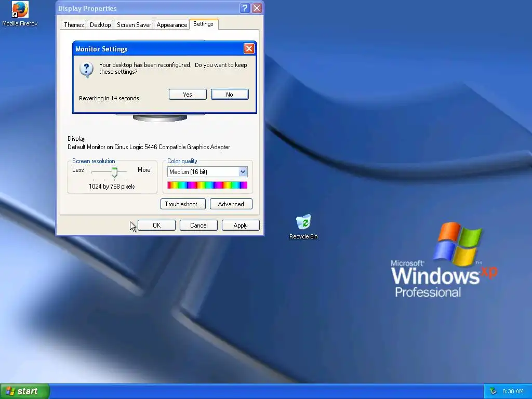
Task: Switch to the Screen Saver tab
Action: (134, 25)
